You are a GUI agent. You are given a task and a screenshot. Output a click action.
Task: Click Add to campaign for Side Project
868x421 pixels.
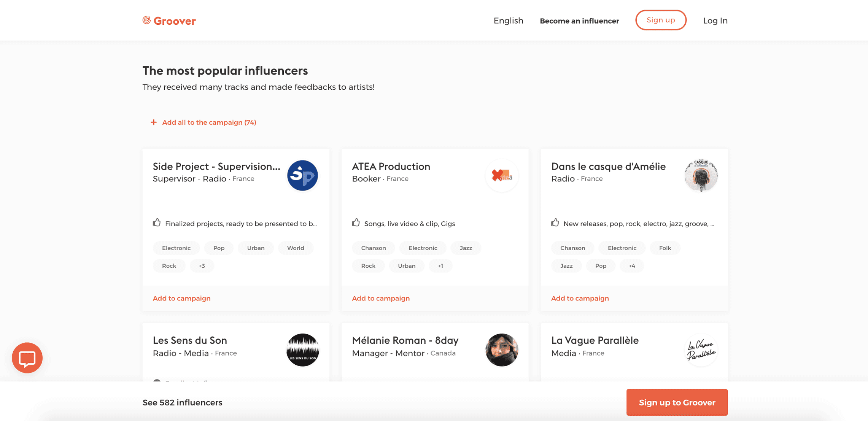click(181, 298)
